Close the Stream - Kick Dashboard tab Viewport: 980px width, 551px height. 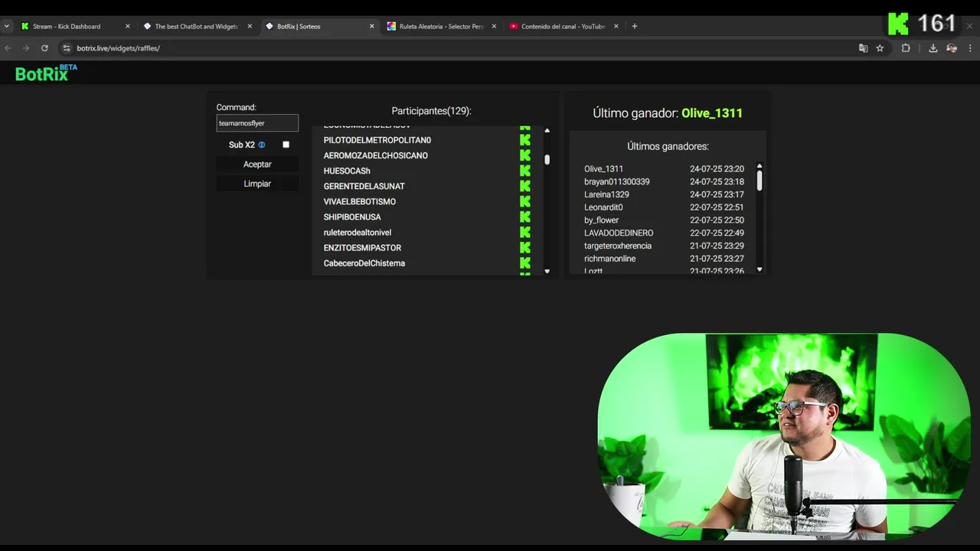pyautogui.click(x=128, y=26)
